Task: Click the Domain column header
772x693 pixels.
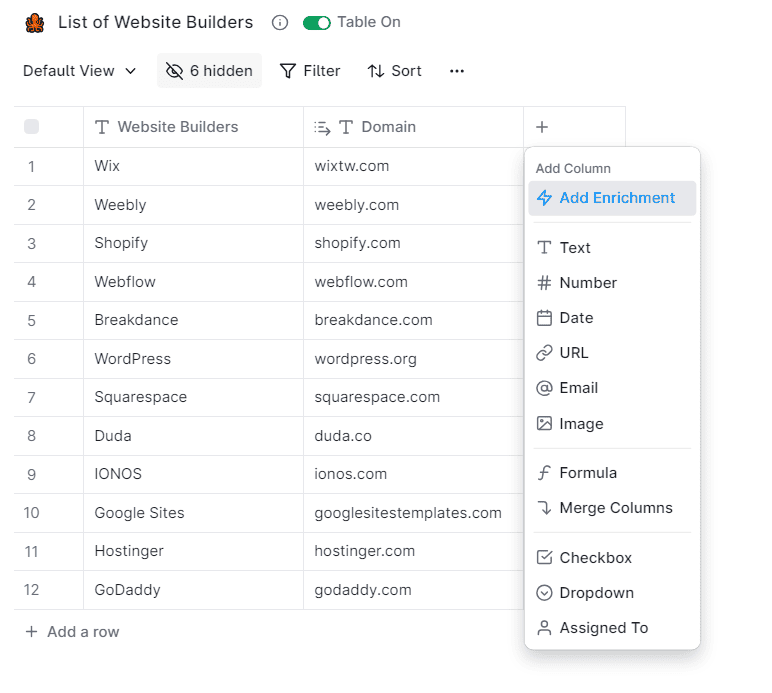Action: (414, 127)
